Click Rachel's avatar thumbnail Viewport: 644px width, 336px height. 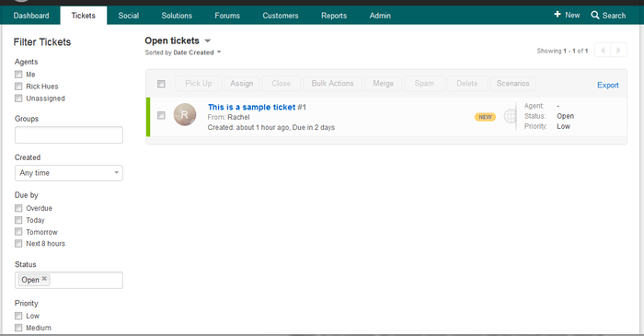(x=185, y=114)
